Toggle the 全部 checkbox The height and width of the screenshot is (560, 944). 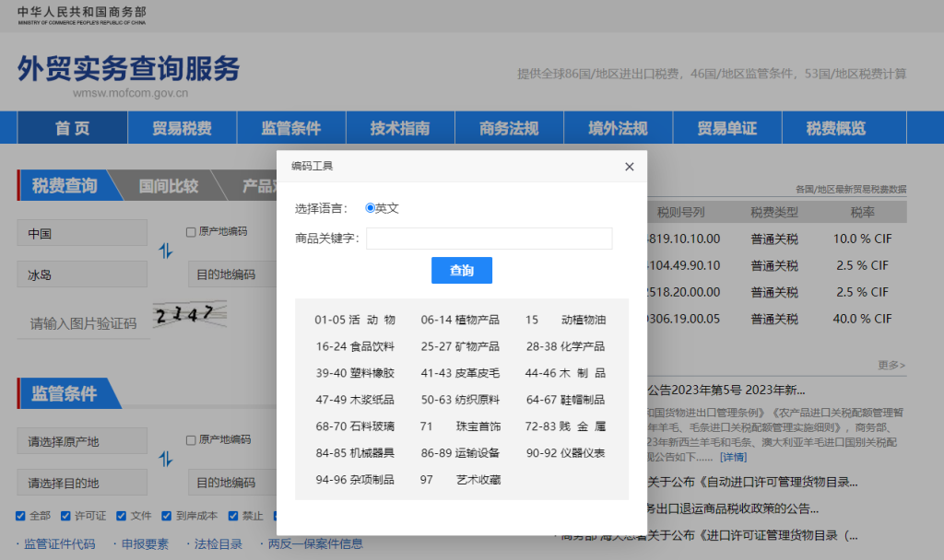tap(20, 516)
